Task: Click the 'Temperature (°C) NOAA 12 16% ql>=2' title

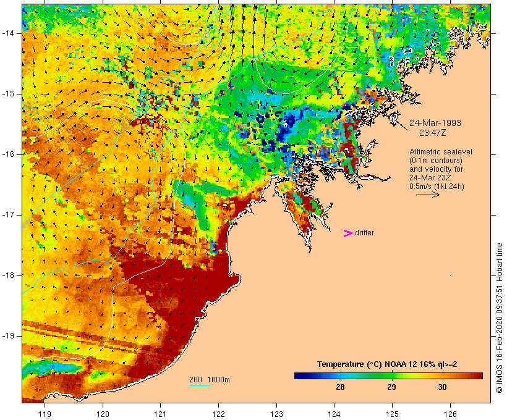Action: click(387, 364)
